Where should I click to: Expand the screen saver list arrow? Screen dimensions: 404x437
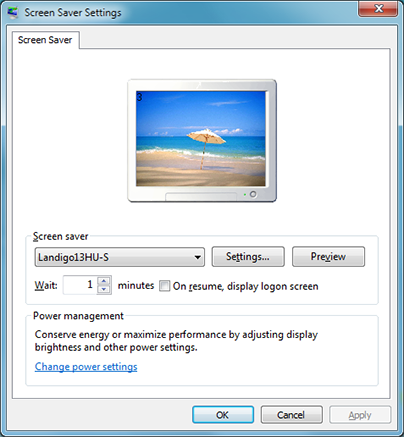[198, 257]
